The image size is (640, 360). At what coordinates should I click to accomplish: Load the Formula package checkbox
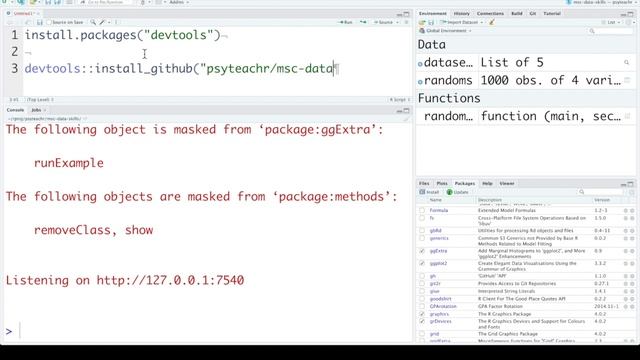pos(422,211)
